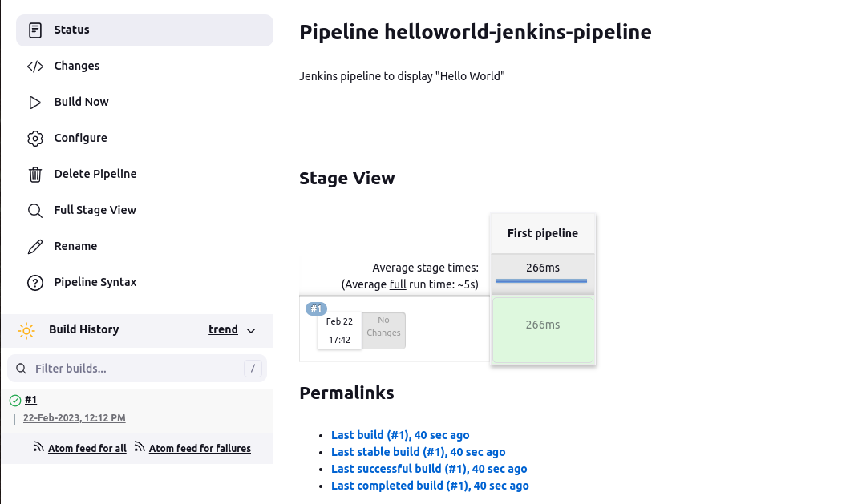This screenshot has height=504, width=846.
Task: Open Full Stage View in the sidebar
Action: coord(144,211)
